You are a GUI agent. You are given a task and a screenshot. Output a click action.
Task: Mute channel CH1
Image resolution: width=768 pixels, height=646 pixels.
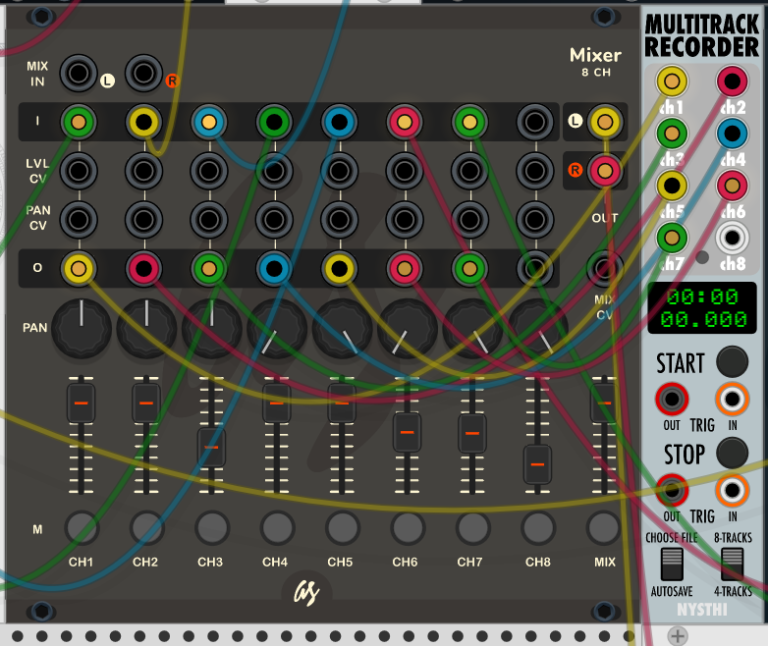coord(81,528)
